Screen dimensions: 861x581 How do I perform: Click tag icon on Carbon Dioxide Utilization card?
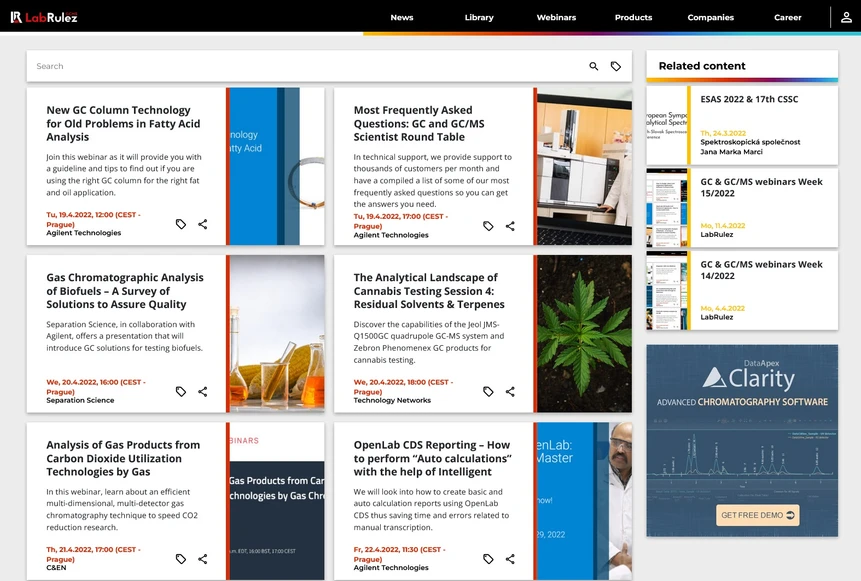click(181, 559)
